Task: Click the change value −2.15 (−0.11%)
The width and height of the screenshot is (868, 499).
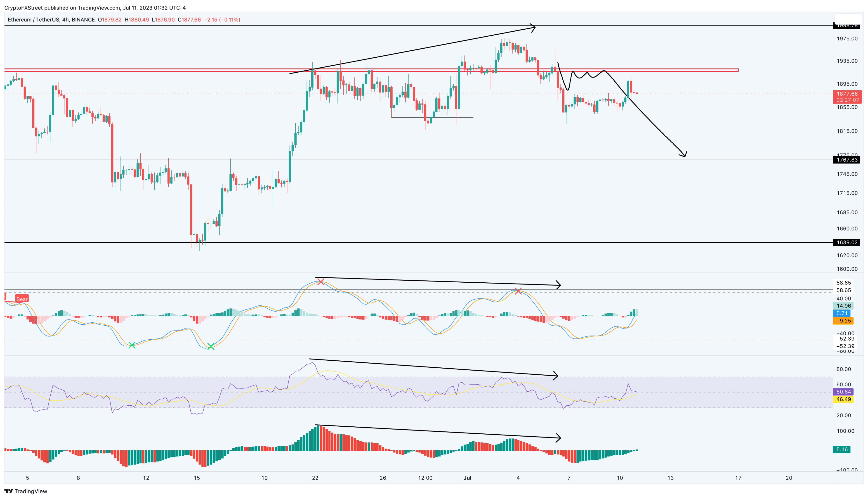Action: click(x=222, y=19)
